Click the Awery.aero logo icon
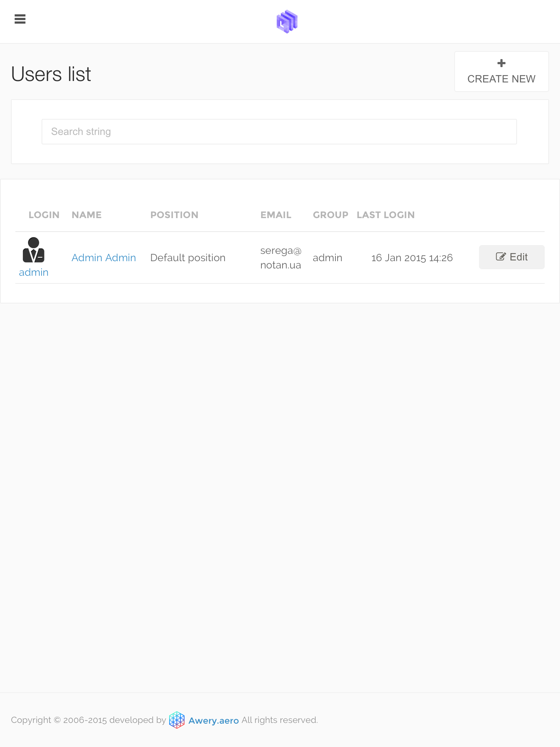The width and height of the screenshot is (560, 747). click(x=177, y=720)
